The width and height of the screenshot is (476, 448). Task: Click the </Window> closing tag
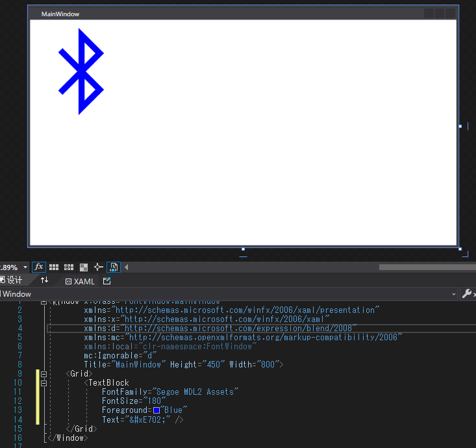(68, 438)
